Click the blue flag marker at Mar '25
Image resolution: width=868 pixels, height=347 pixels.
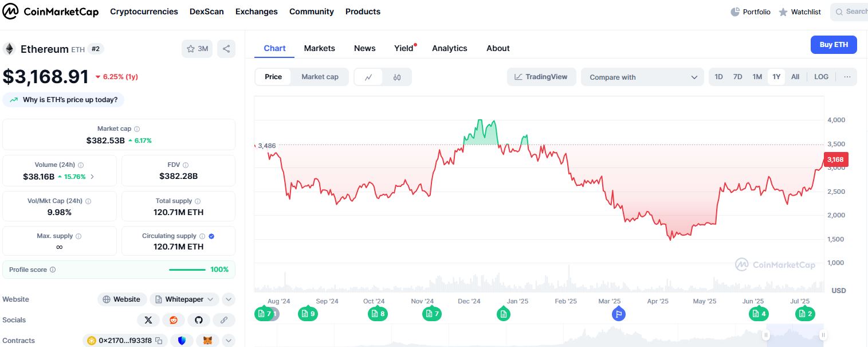click(618, 314)
